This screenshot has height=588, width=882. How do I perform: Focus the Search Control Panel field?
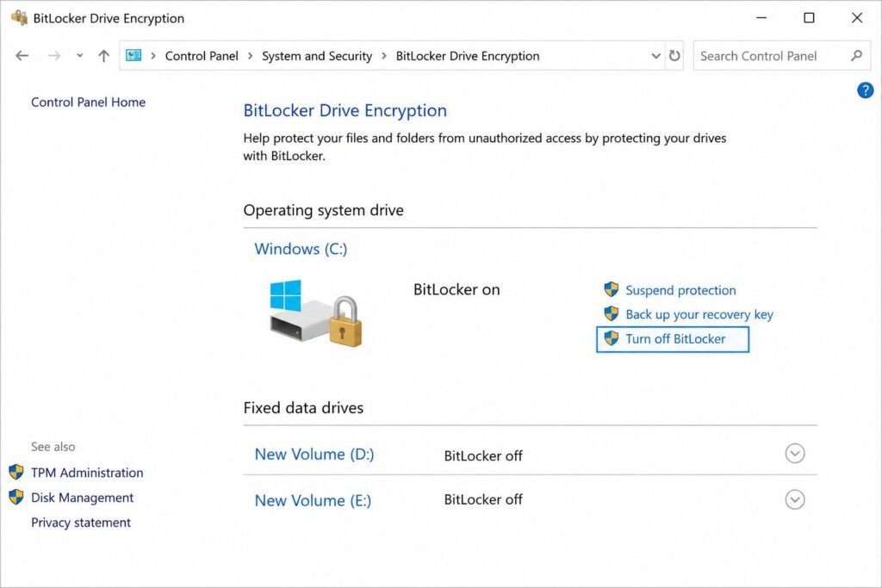point(782,56)
